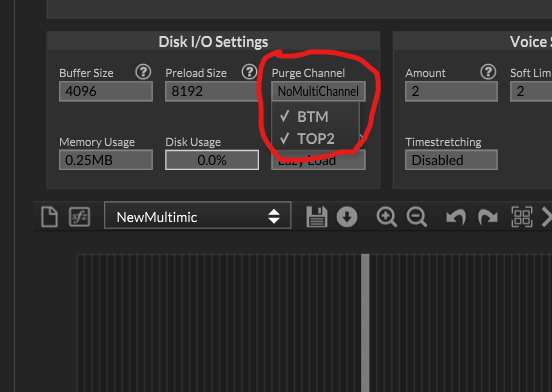Click the Preload Size 8192 field
Screen dimensions: 552x392
[212, 91]
